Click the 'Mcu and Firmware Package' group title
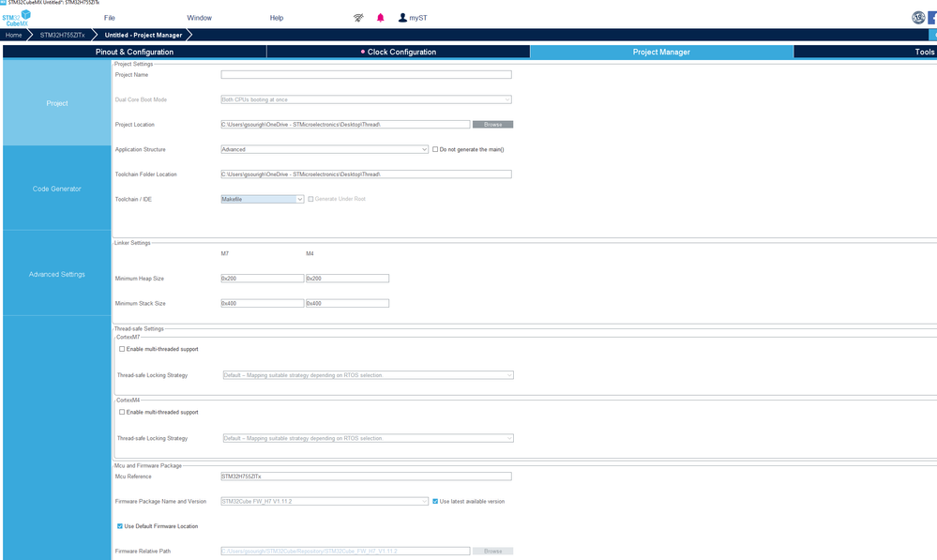 [x=147, y=465]
